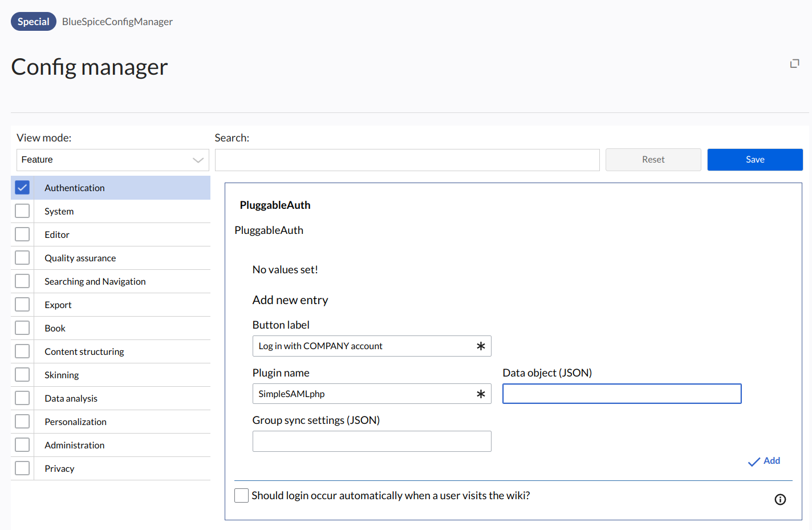The image size is (812, 530).
Task: Select the Authentication feature row
Action: [111, 188]
